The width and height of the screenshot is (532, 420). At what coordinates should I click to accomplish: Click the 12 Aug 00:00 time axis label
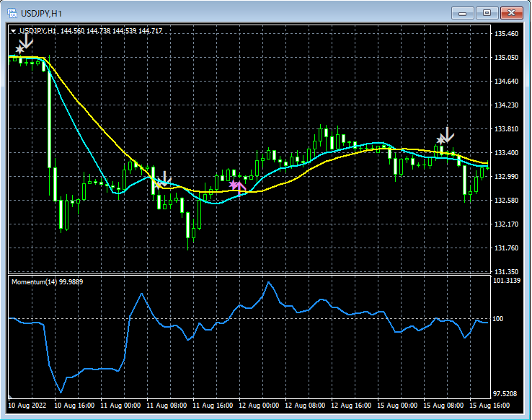[x=259, y=406]
